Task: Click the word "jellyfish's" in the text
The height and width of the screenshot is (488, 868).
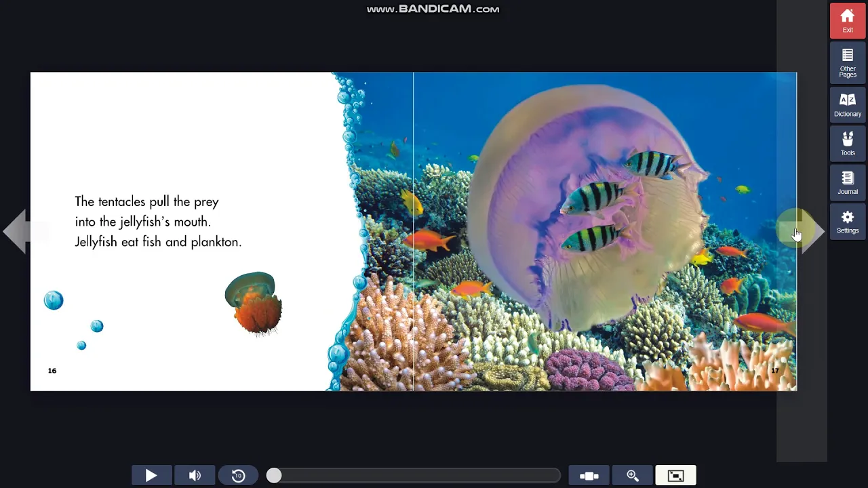Action: pos(144,222)
